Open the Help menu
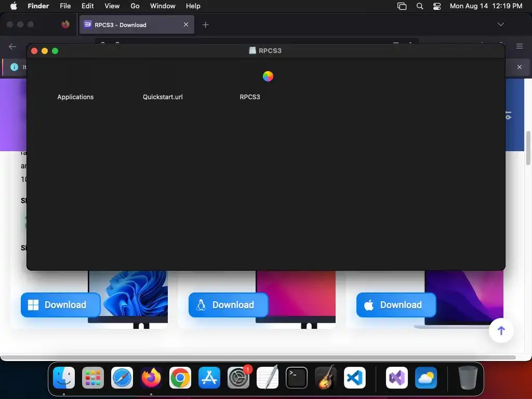The width and height of the screenshot is (532, 399). click(x=193, y=6)
